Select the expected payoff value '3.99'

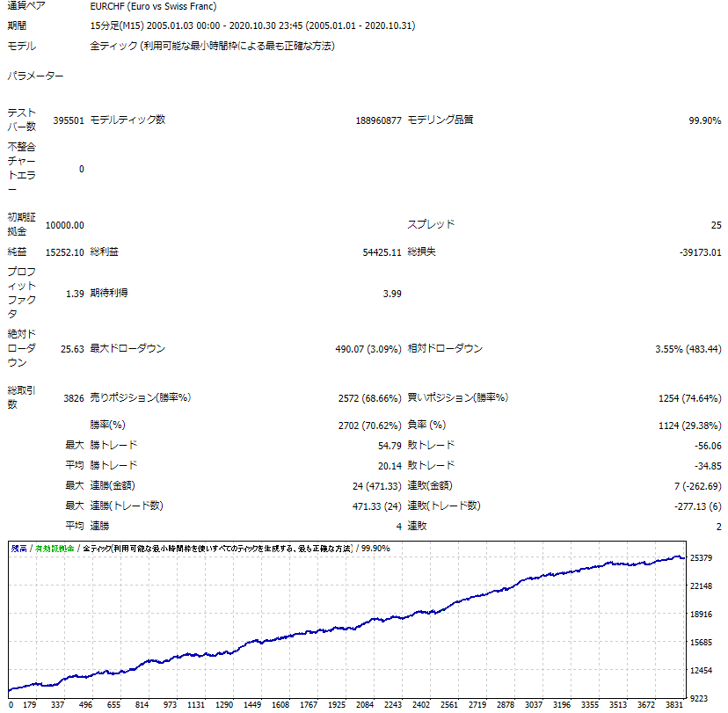[392, 294]
